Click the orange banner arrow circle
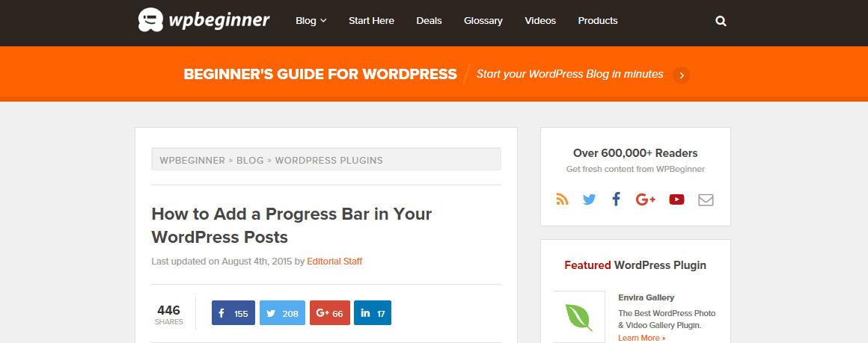The image size is (868, 343). [x=682, y=75]
